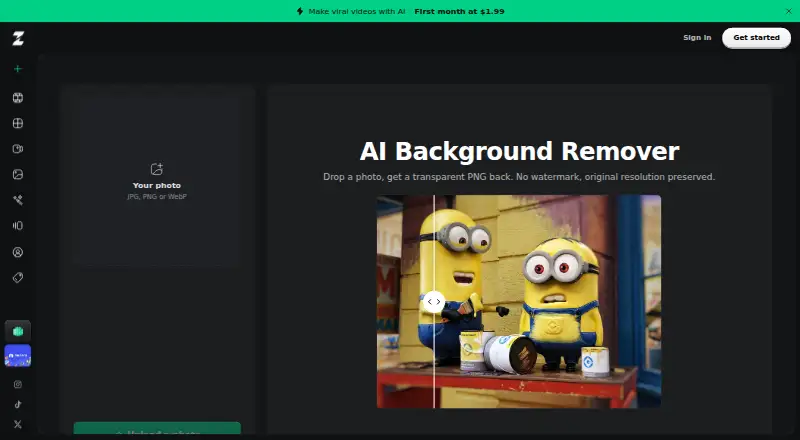Open the film strip icon in sidebar
The width and height of the screenshot is (800, 440).
(18, 98)
